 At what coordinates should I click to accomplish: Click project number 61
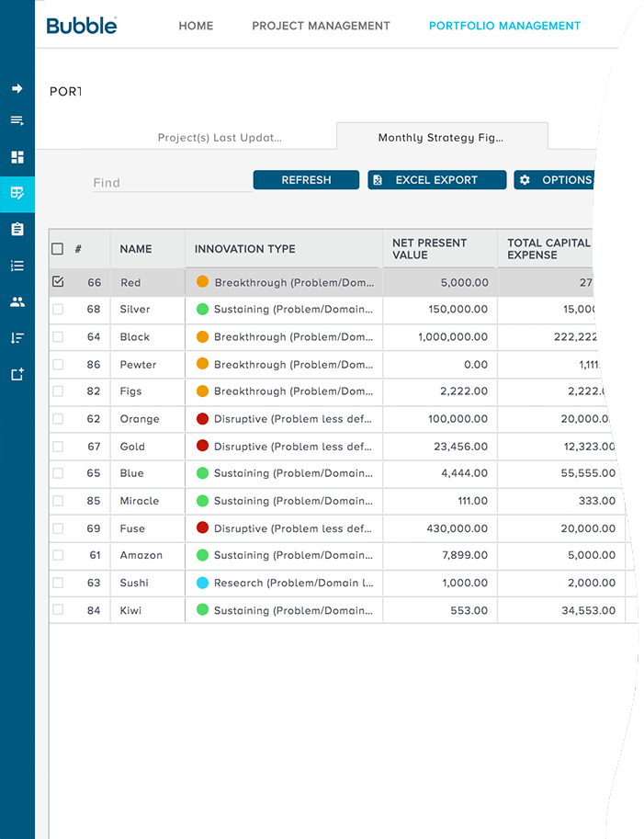click(96, 555)
